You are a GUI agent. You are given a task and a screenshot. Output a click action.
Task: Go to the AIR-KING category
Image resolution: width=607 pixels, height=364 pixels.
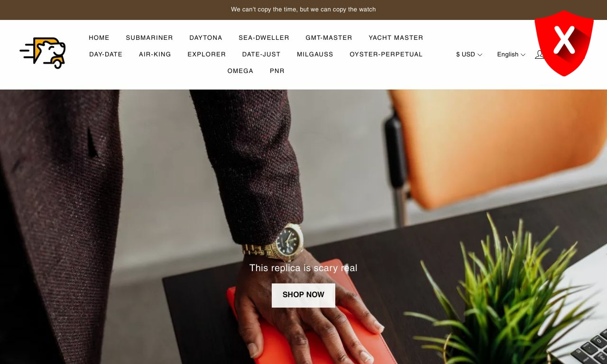point(155,55)
